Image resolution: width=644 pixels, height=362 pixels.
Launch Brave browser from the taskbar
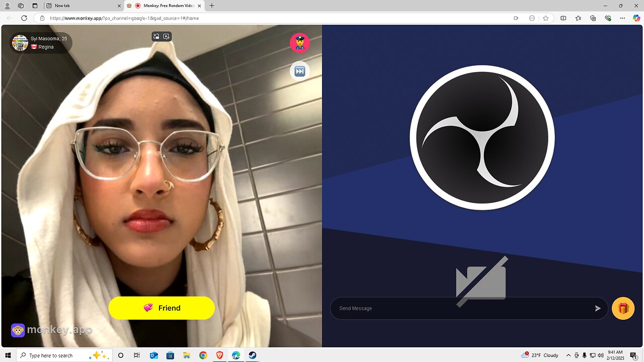219,355
